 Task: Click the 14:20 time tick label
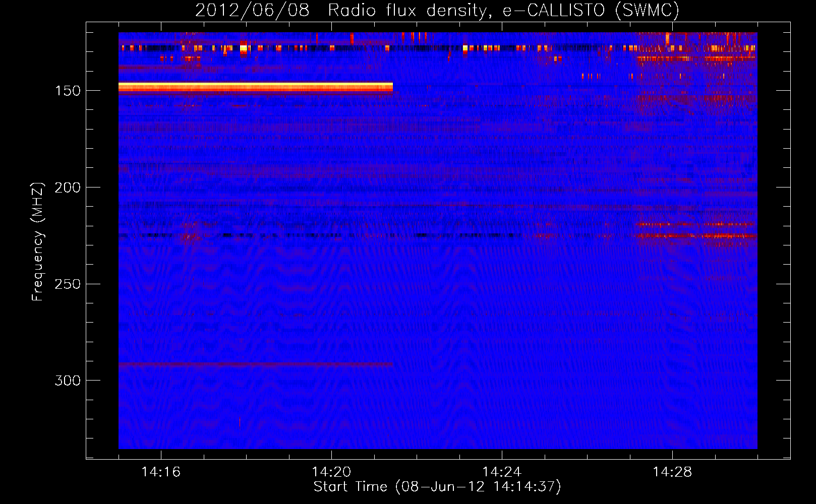pyautogui.click(x=331, y=472)
